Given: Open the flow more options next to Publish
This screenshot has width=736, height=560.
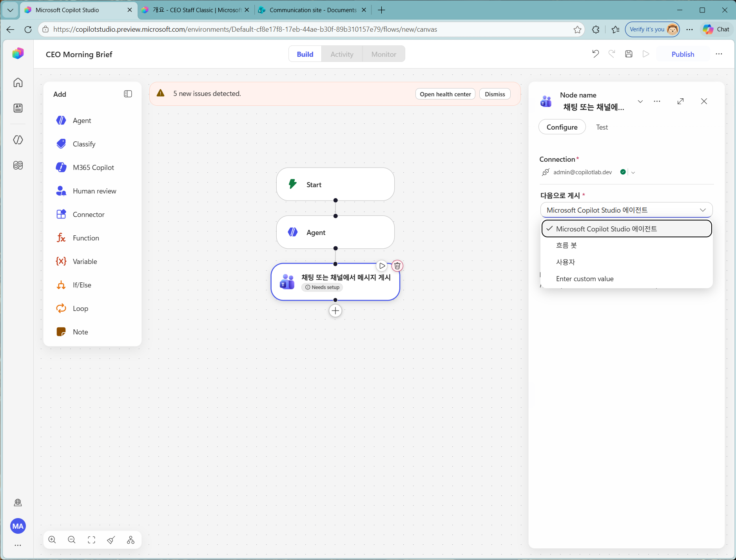Looking at the screenshot, I should click(x=719, y=54).
